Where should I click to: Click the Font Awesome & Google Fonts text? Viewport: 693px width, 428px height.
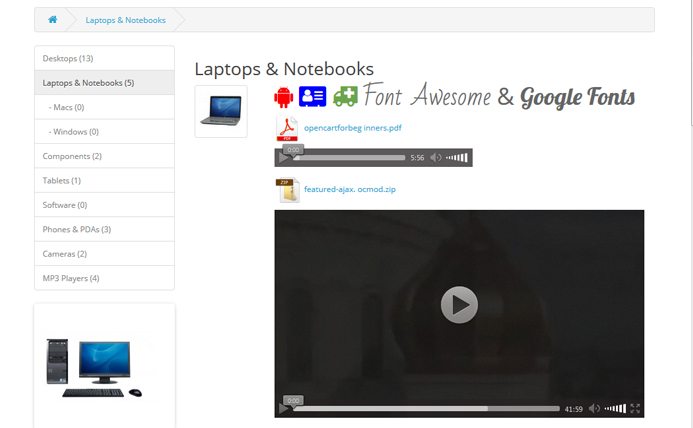pyautogui.click(x=499, y=96)
